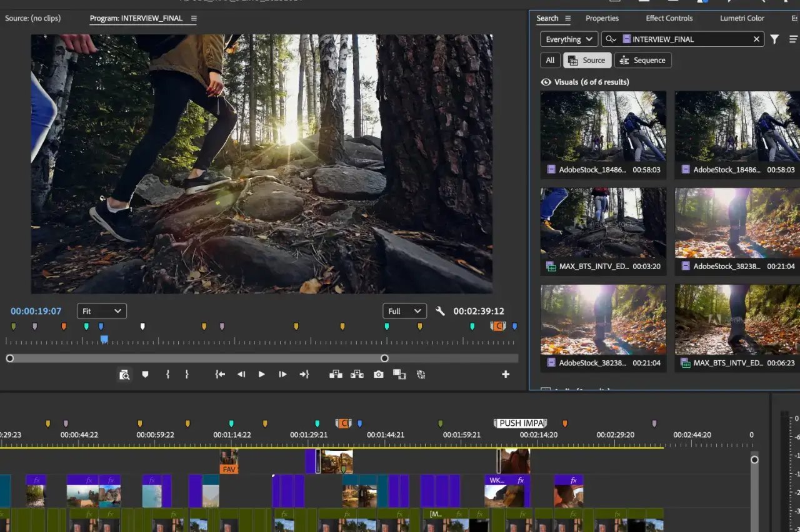Toggle Global FX Mute in the transport bar
This screenshot has width=800, height=532.
[x=420, y=374]
